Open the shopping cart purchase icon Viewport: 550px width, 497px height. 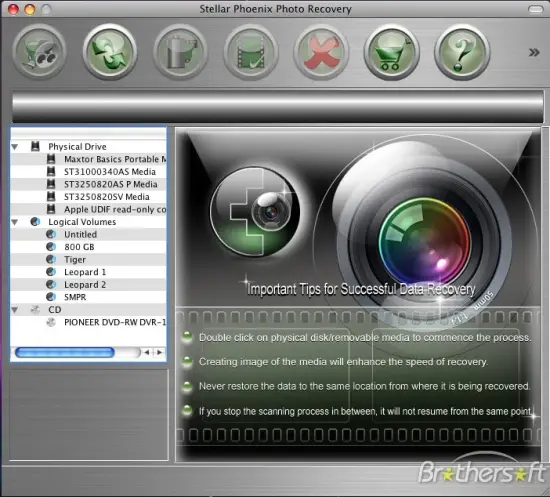[391, 52]
